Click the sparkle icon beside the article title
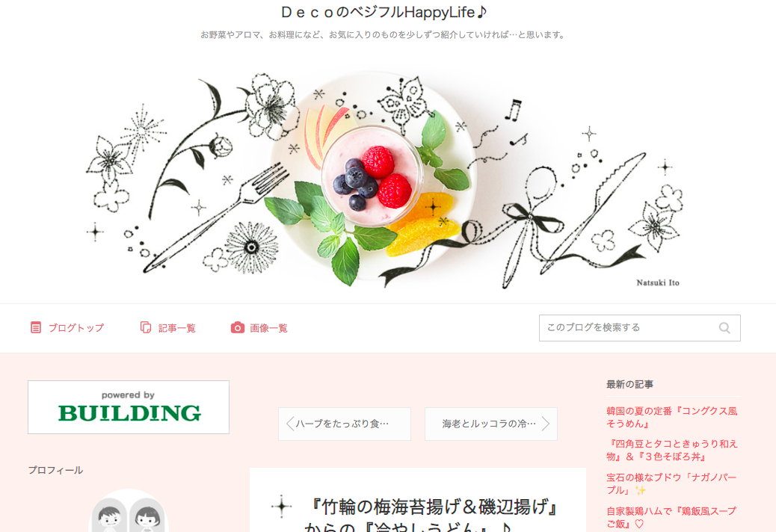The height and width of the screenshot is (532, 776). coord(282,506)
